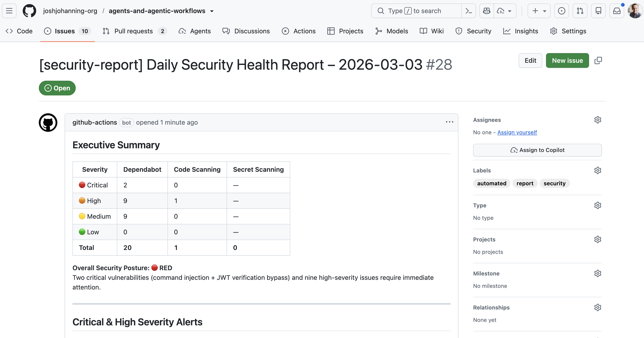
Task: Click the Copilot icon in the header
Action: [x=486, y=11]
